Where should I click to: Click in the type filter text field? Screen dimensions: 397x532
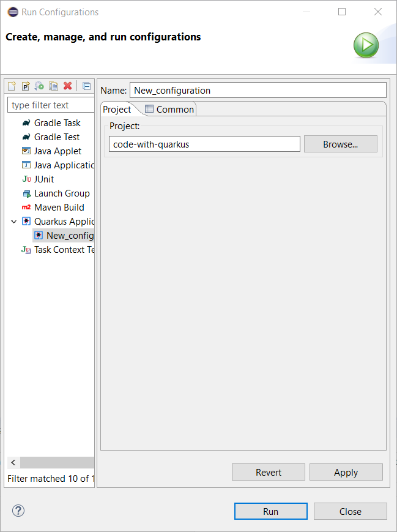tap(51, 105)
